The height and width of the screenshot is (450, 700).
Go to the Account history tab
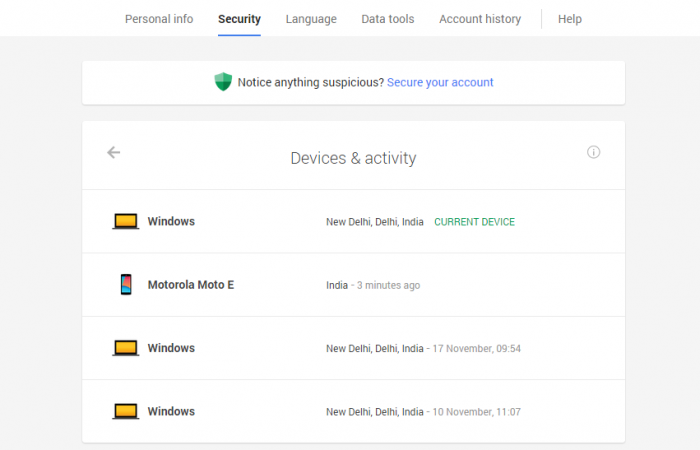pyautogui.click(x=480, y=19)
